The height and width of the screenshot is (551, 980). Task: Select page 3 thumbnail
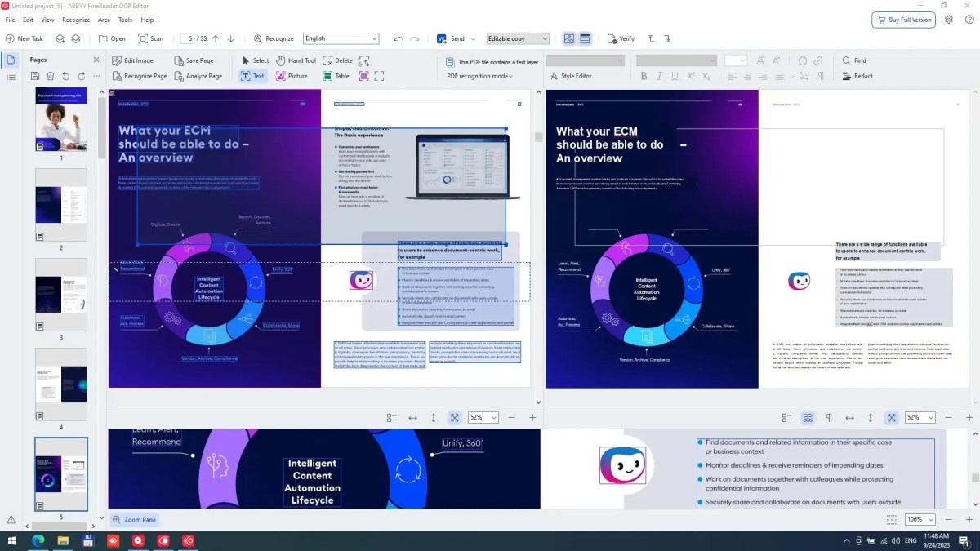pos(61,295)
